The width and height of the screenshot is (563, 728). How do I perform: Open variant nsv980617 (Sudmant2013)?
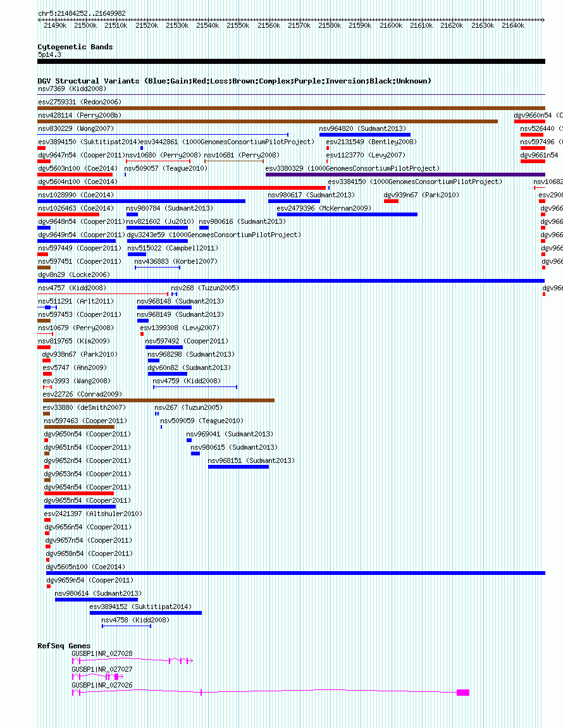point(311,195)
